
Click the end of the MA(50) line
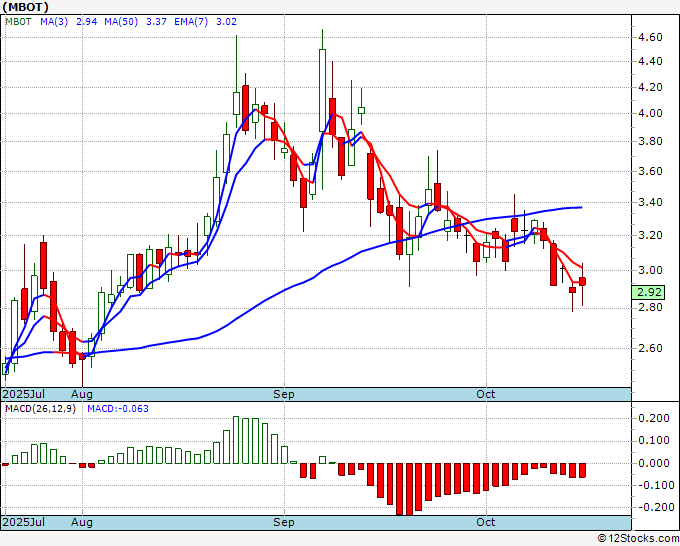pos(581,207)
